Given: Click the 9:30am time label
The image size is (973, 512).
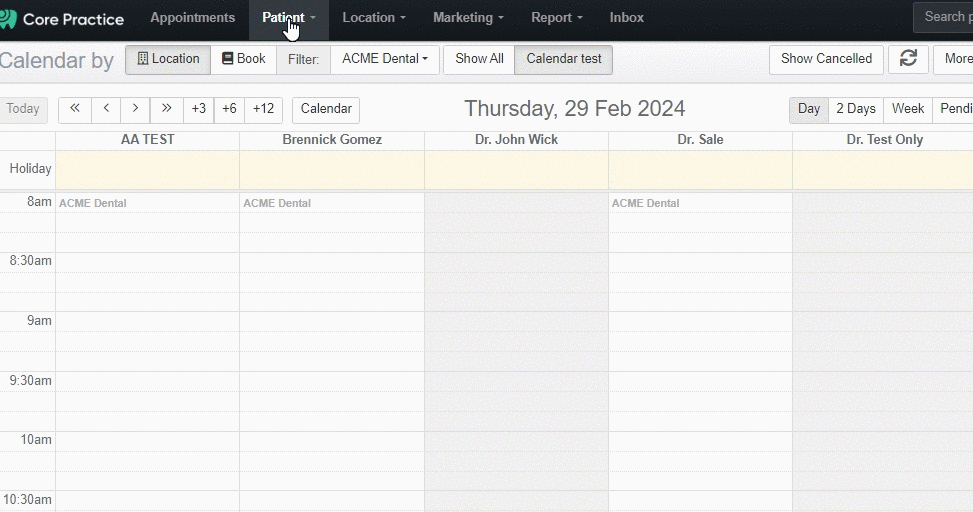Looking at the screenshot, I should pyautogui.click(x=30, y=380).
